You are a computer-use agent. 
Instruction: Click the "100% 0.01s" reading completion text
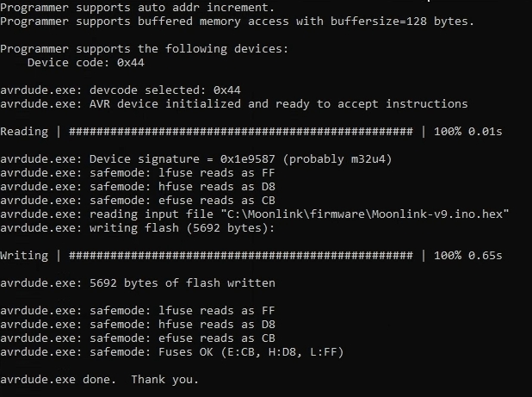[467, 132]
